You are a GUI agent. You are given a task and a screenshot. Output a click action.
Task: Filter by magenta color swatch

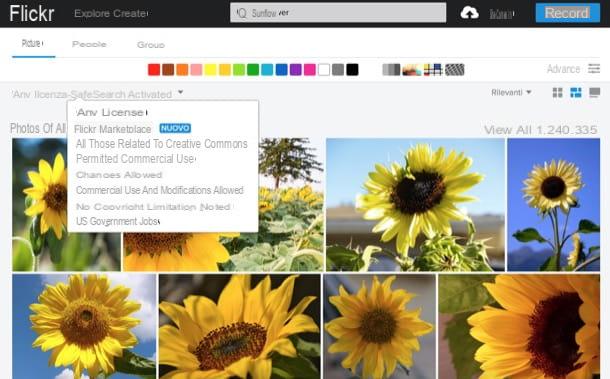[310, 70]
